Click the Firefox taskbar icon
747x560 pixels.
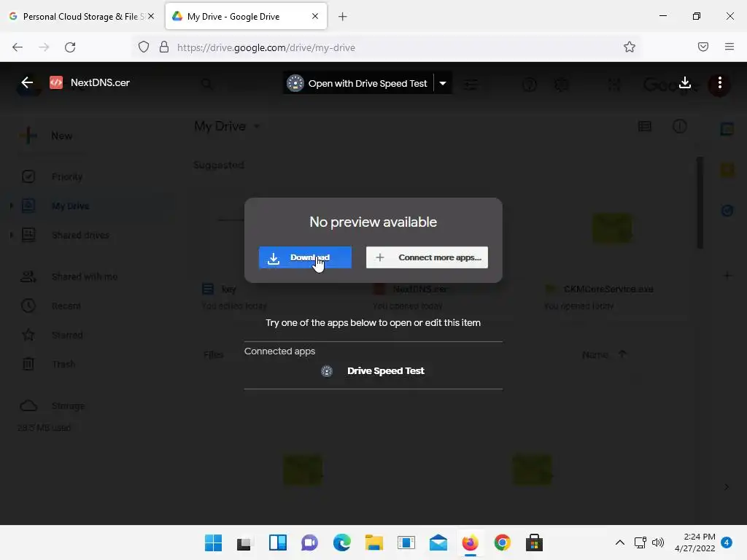pyautogui.click(x=471, y=542)
